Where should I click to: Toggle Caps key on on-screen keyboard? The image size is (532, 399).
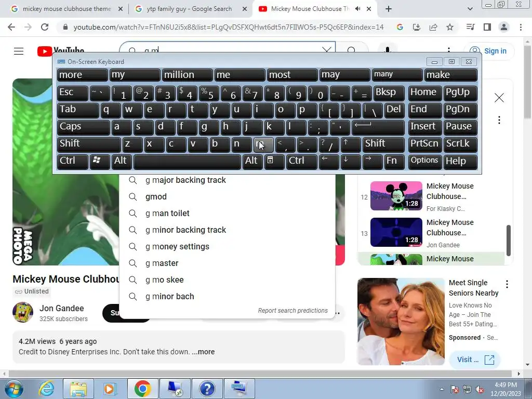[x=83, y=127]
